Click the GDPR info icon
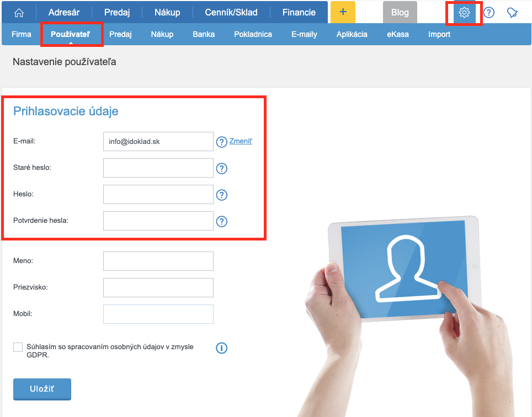The height and width of the screenshot is (417, 532). [222, 347]
